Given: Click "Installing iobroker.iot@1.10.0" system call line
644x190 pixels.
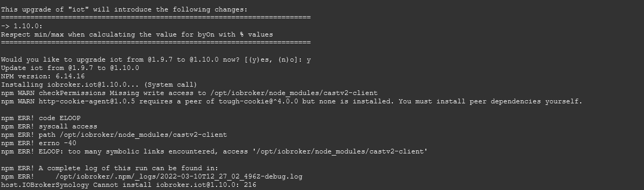Looking at the screenshot, I should (x=99, y=85).
